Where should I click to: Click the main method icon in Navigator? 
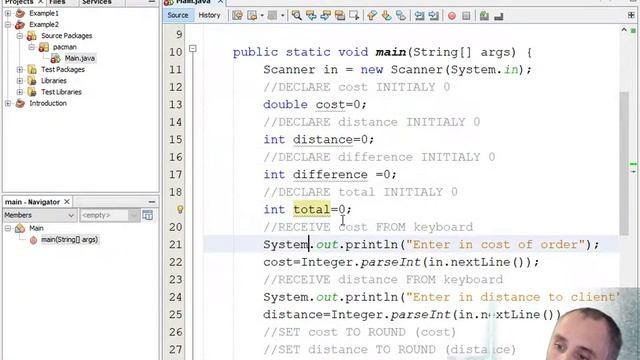[33, 240]
